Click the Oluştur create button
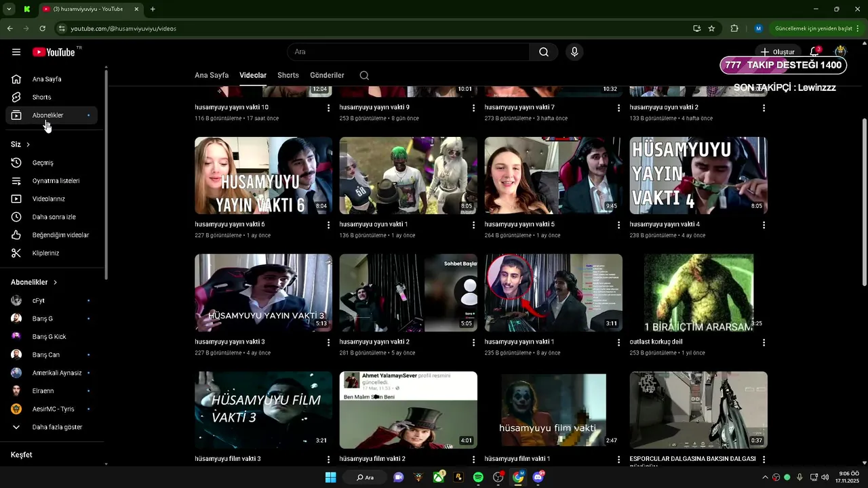The width and height of the screenshot is (868, 488). [777, 52]
